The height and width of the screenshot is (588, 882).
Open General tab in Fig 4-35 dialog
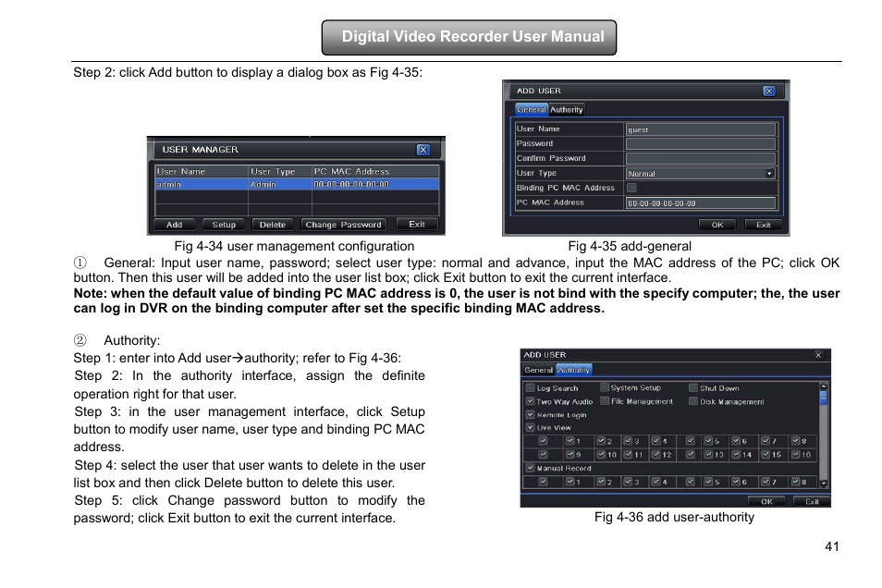[532, 110]
